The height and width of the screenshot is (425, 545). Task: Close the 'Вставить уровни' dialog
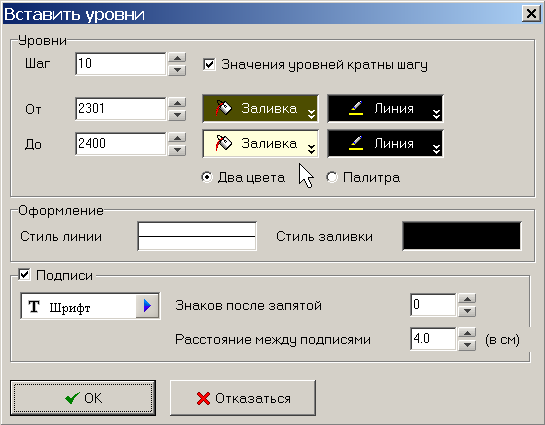tap(531, 14)
